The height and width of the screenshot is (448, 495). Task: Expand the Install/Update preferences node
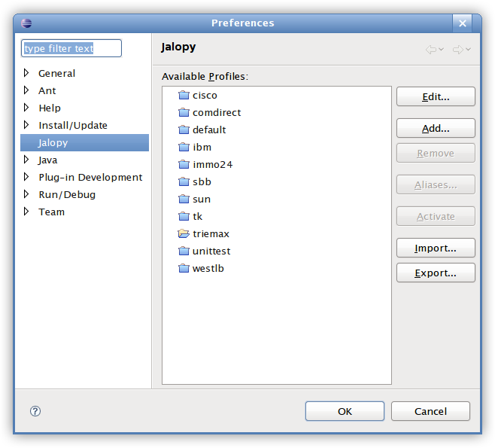tap(26, 125)
